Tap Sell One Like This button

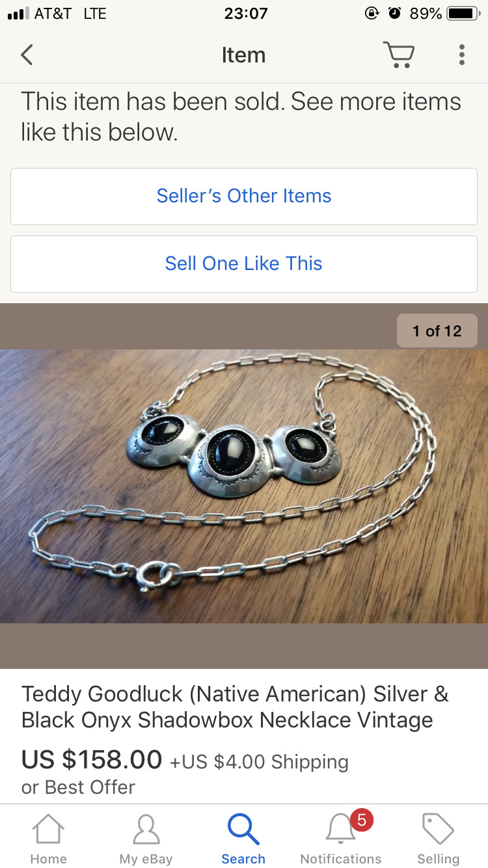point(244,264)
